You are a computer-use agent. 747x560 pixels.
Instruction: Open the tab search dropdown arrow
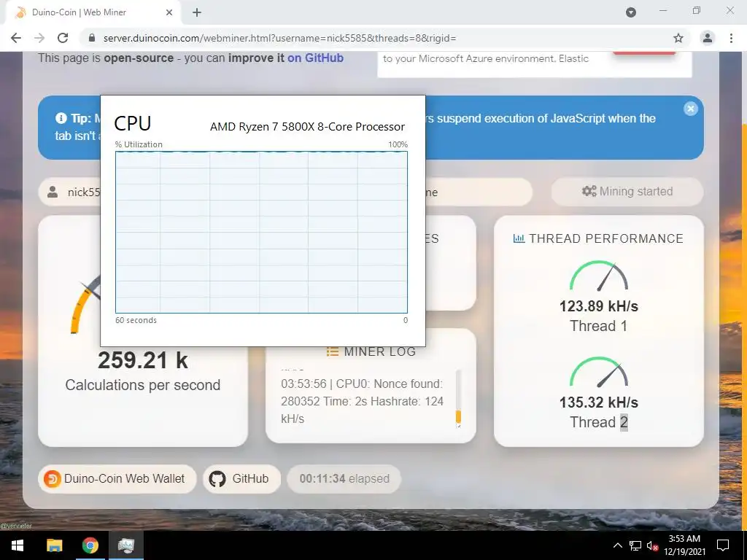pos(631,12)
